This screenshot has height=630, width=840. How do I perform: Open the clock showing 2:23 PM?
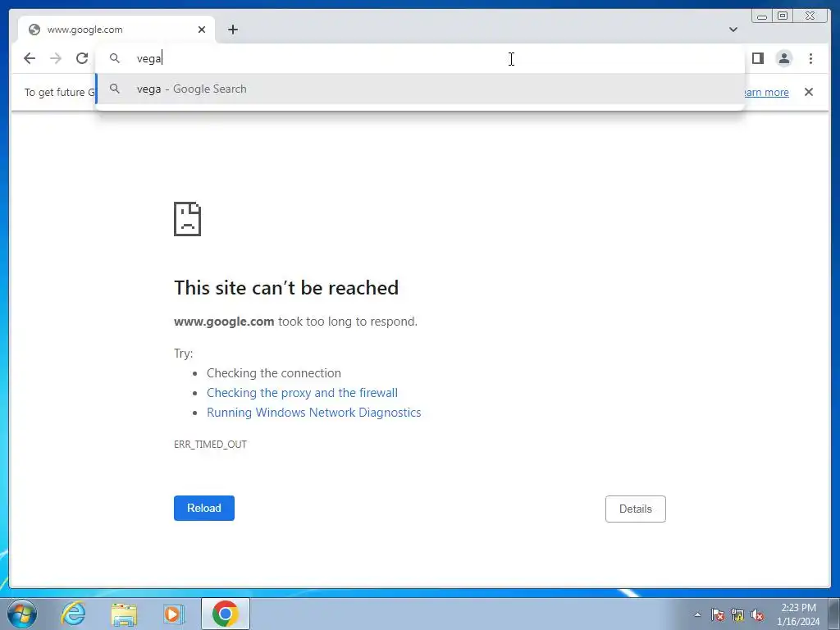[798, 614]
